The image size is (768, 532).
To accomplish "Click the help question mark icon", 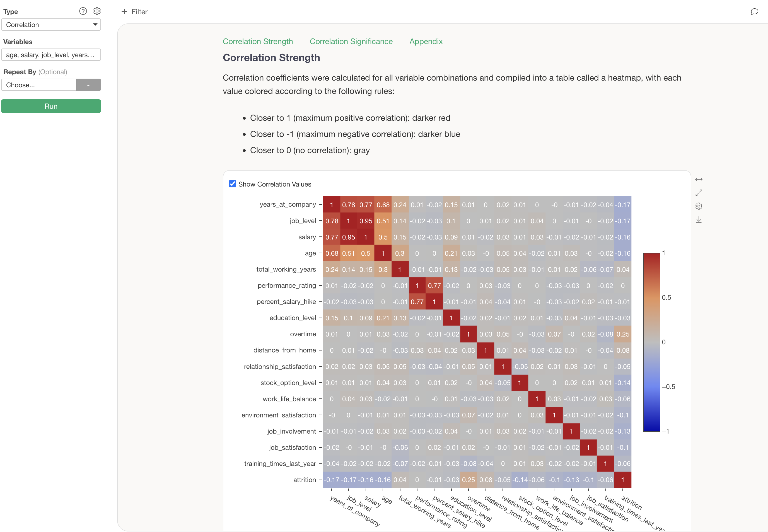I will click(x=83, y=11).
